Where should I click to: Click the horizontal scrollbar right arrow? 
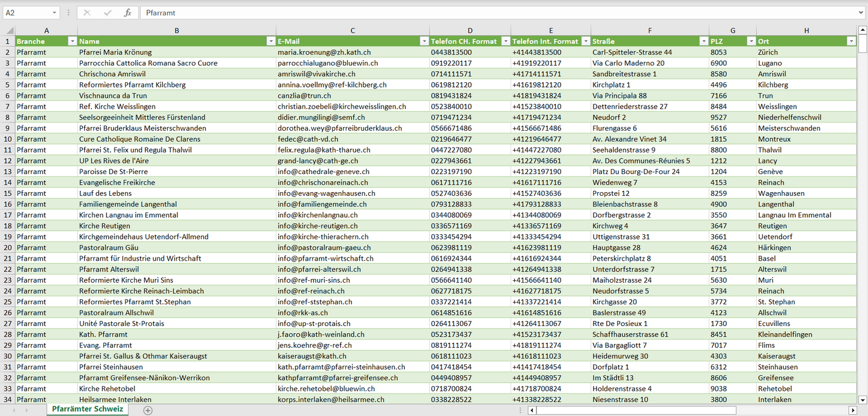click(x=852, y=410)
